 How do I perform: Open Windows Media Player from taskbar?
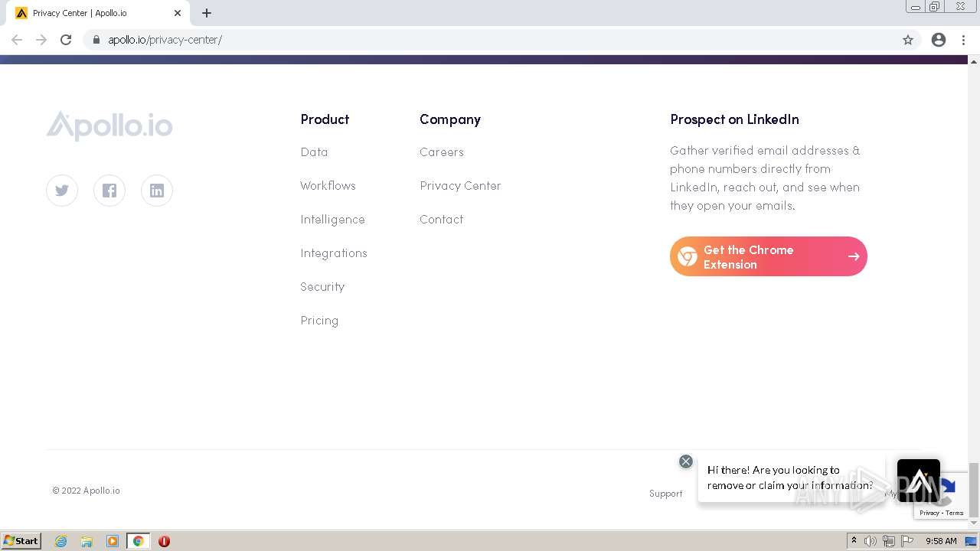(113, 541)
